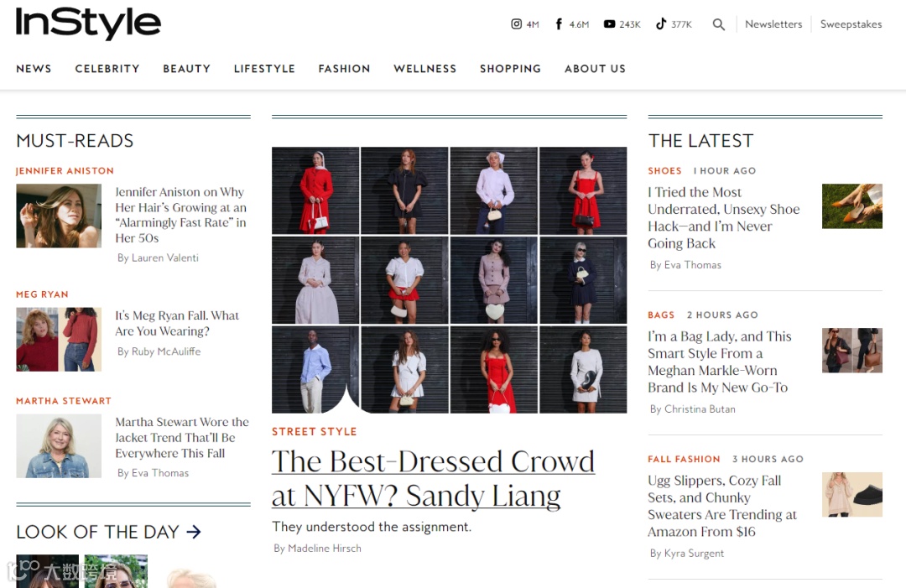Click the Bags category tag
Image resolution: width=906 pixels, height=588 pixels.
661,315
